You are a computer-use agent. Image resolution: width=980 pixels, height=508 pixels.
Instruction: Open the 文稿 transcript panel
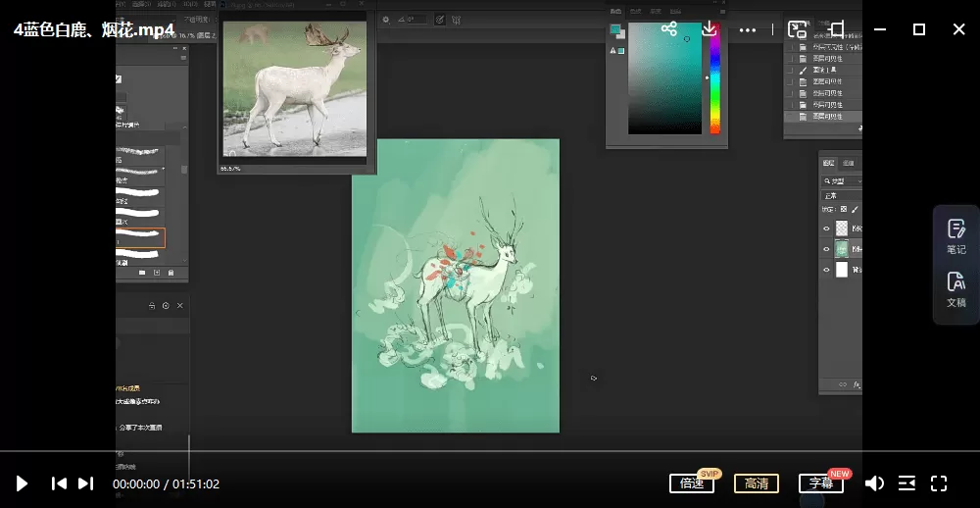[955, 289]
